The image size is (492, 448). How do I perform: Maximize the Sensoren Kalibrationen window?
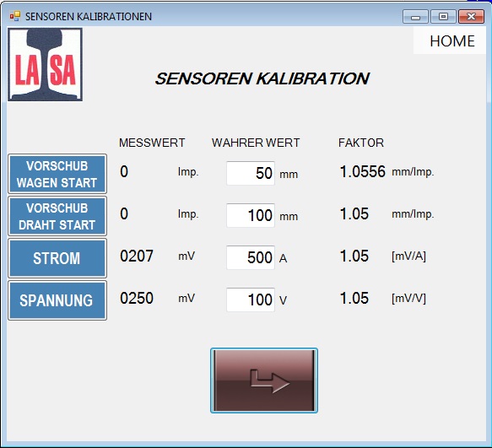(443, 17)
